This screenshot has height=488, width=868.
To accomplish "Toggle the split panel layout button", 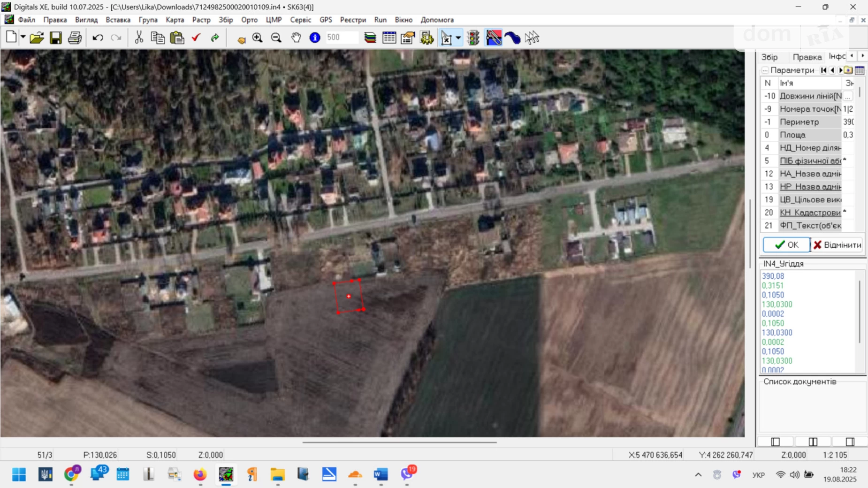I will tap(813, 442).
